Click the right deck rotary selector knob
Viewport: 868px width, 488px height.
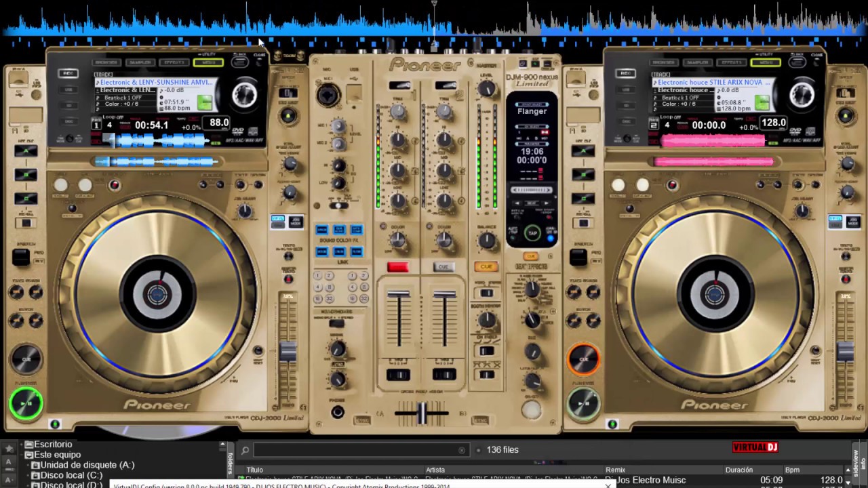coord(802,95)
